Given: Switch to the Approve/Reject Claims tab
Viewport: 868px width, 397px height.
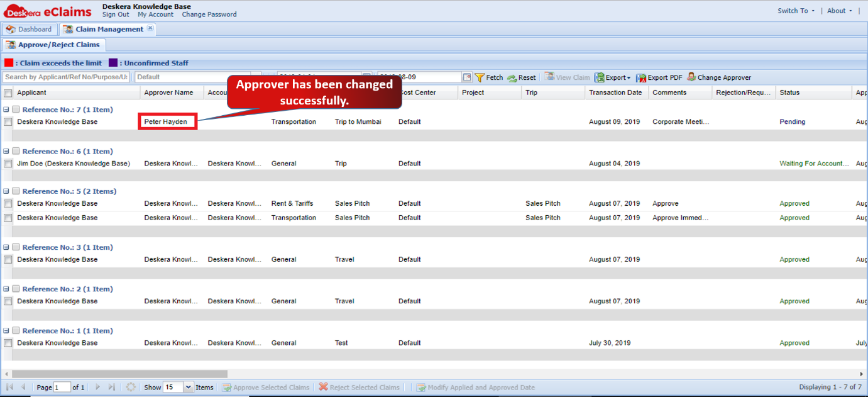Looking at the screenshot, I should [x=53, y=45].
